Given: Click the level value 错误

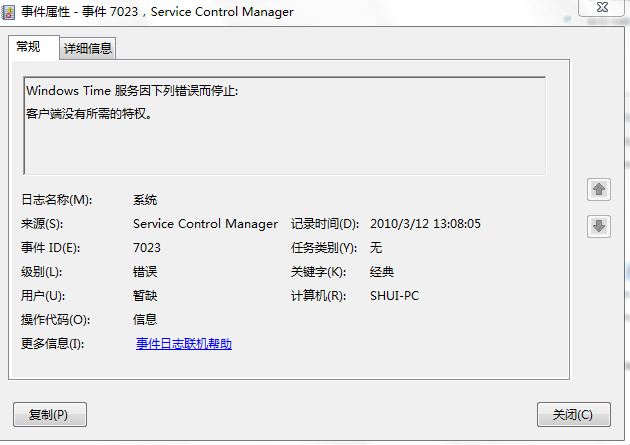Looking at the screenshot, I should click(x=145, y=272).
